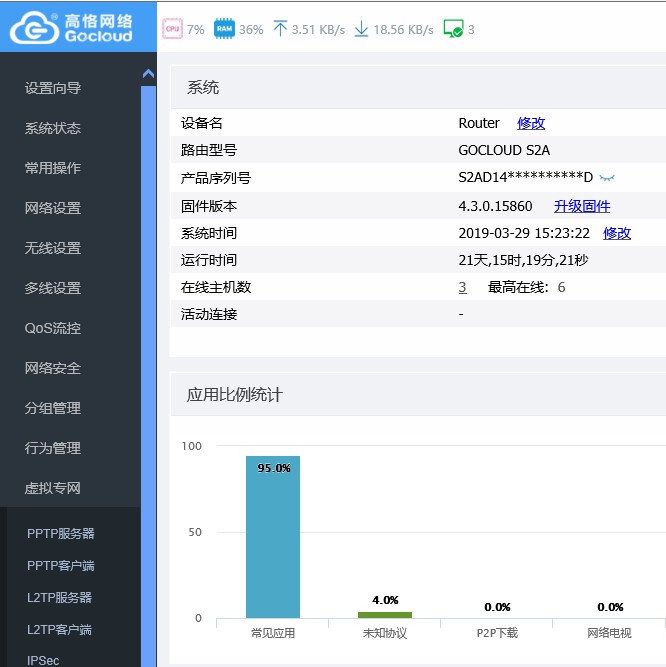
Task: Expand the 网络设置 menu section
Action: click(x=53, y=208)
